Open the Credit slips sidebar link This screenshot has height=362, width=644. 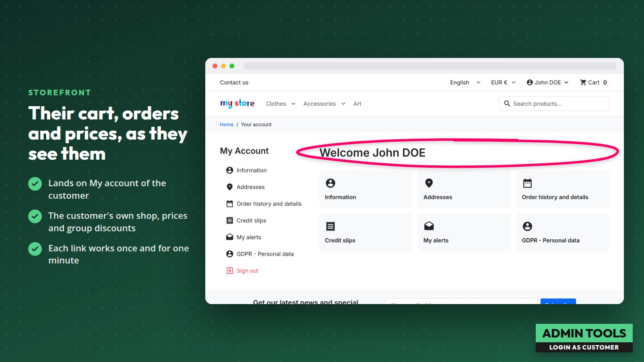[x=251, y=220]
